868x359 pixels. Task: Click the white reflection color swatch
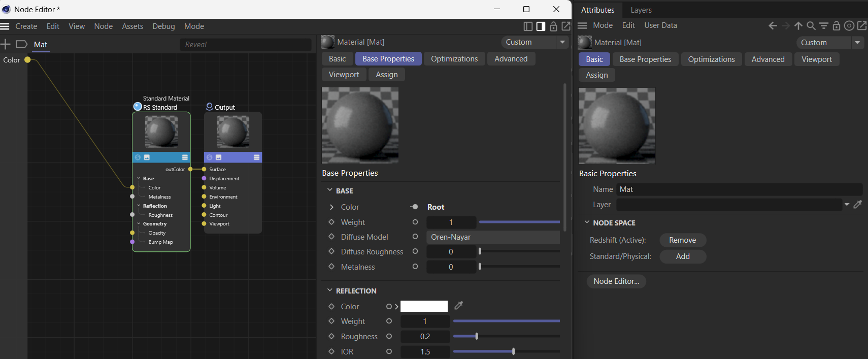click(424, 306)
